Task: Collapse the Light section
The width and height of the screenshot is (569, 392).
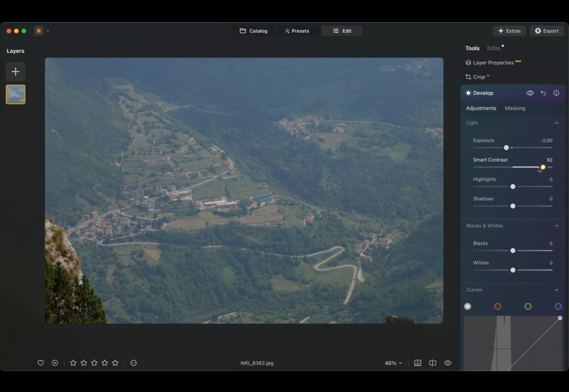Action: click(556, 123)
